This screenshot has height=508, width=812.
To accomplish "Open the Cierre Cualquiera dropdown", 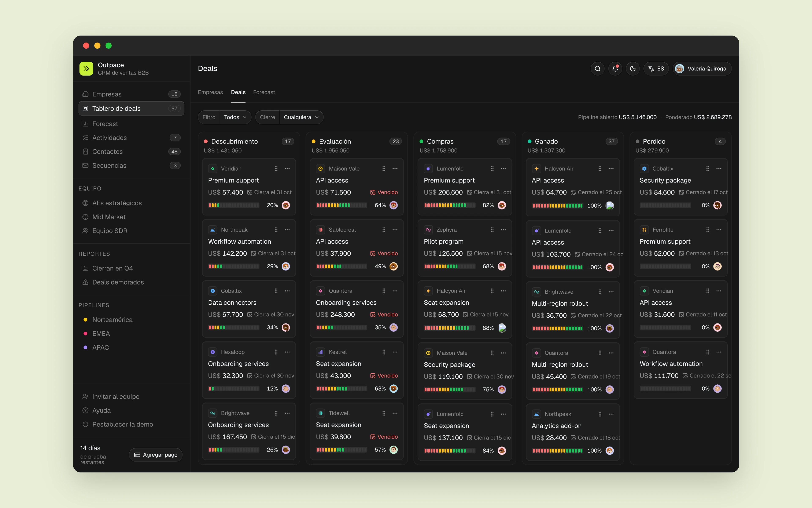I will pos(301,117).
